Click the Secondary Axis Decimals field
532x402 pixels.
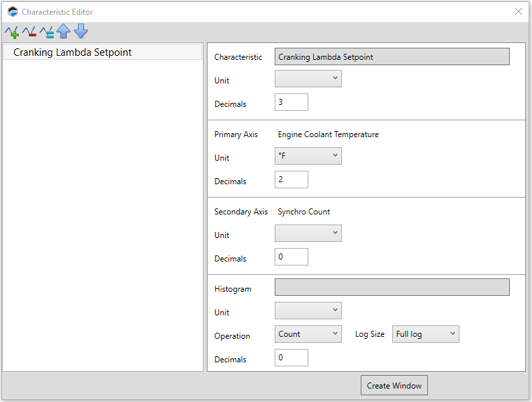(291, 257)
